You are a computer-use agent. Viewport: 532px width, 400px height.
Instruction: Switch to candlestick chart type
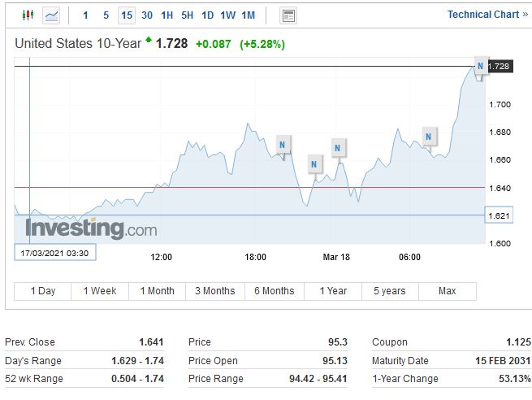[x=27, y=15]
